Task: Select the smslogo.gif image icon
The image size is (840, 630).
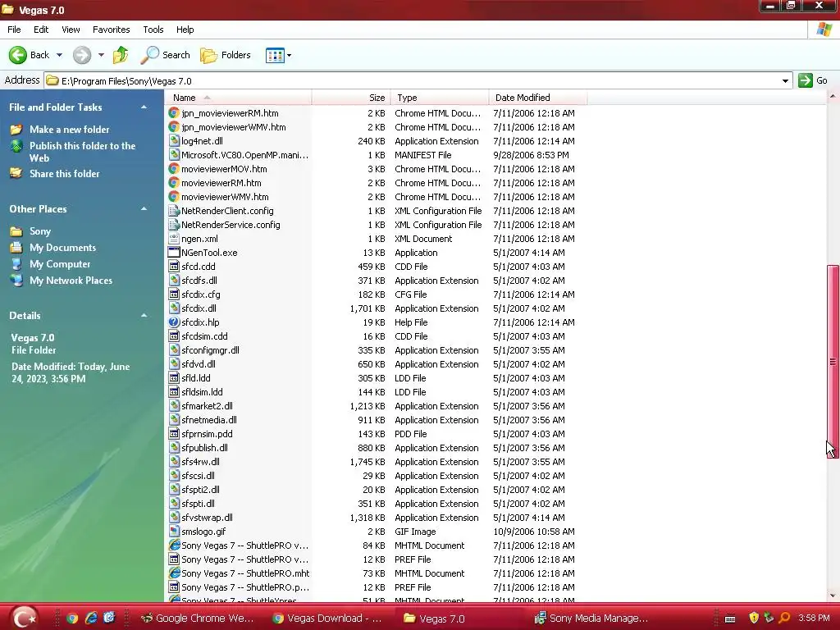Action: click(x=174, y=532)
